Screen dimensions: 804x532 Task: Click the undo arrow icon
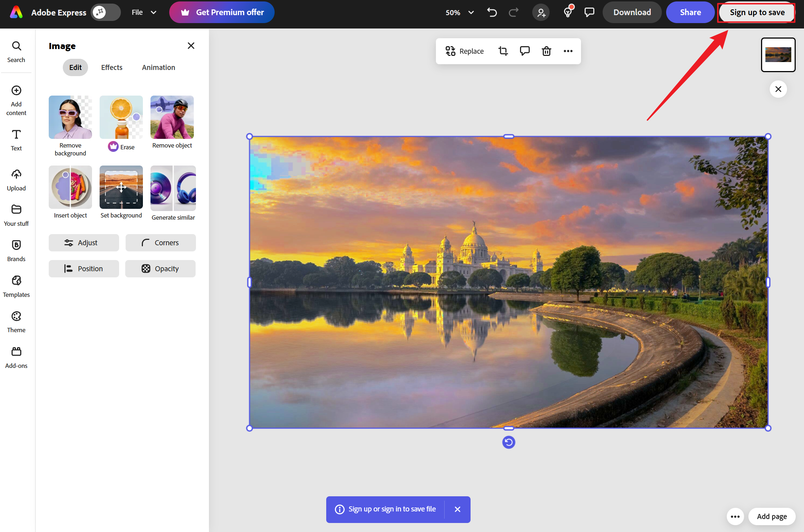click(492, 12)
